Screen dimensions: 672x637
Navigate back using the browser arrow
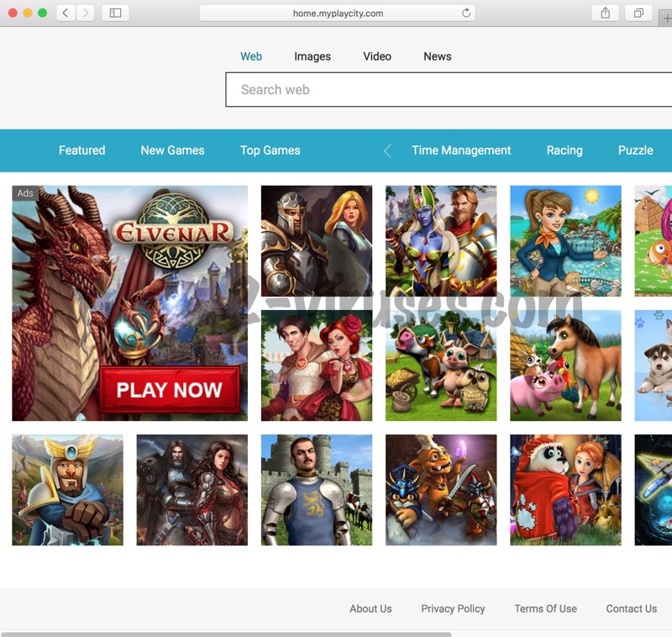click(x=64, y=13)
